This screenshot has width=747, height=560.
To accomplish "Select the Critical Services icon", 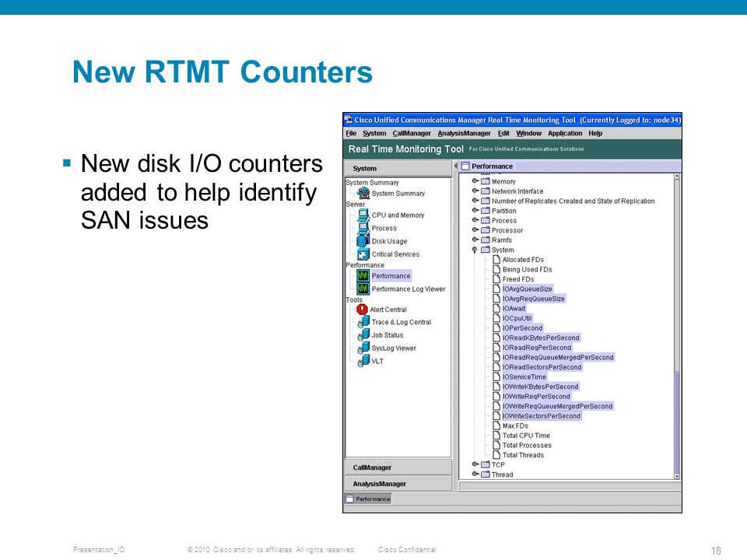I will (363, 254).
